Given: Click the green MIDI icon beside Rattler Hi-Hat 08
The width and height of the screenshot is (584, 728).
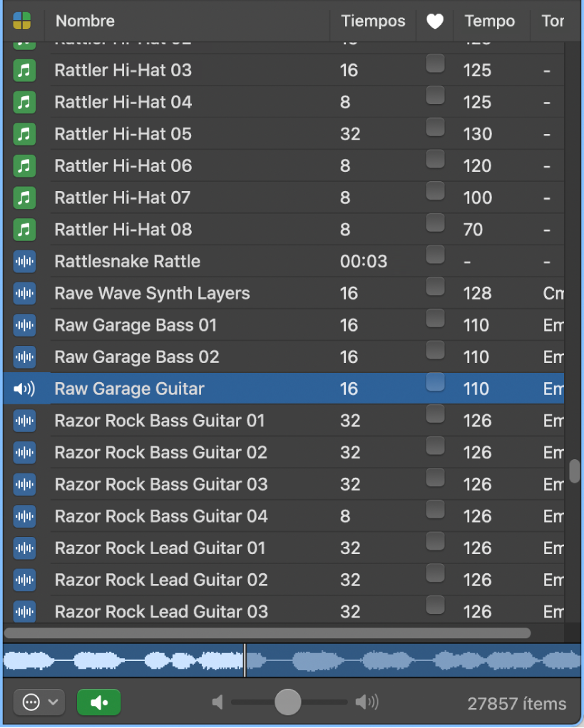Looking at the screenshot, I should tap(24, 230).
